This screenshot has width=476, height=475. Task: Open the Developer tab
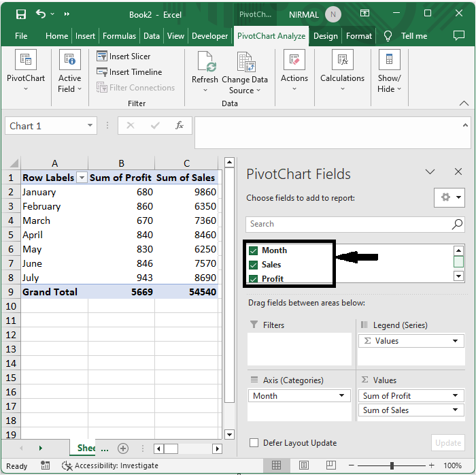point(209,36)
